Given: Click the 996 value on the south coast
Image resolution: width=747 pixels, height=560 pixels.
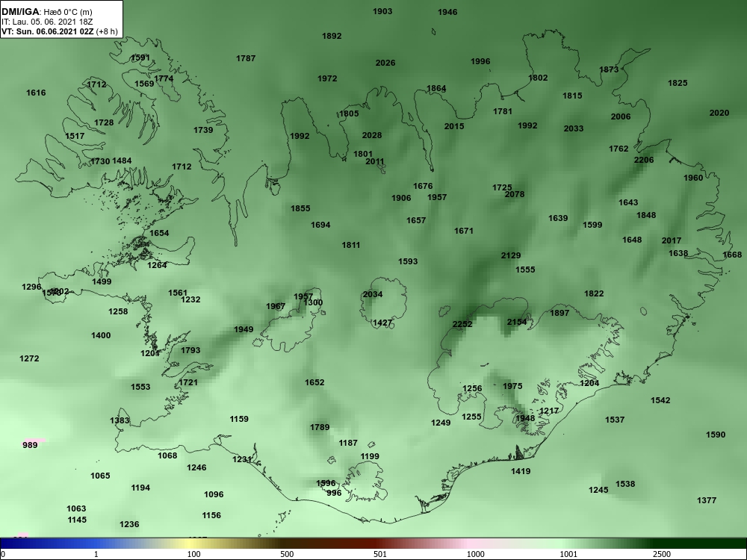Looking at the screenshot, I should (334, 493).
